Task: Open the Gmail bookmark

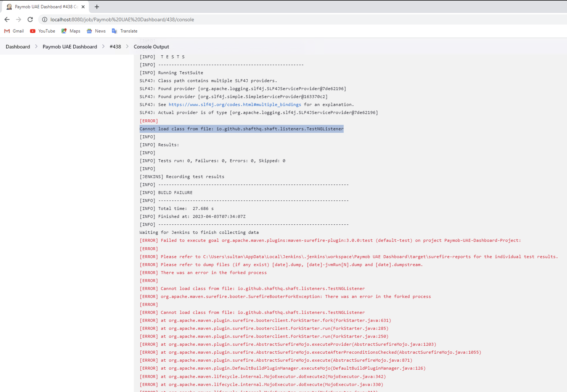Action: pos(14,31)
